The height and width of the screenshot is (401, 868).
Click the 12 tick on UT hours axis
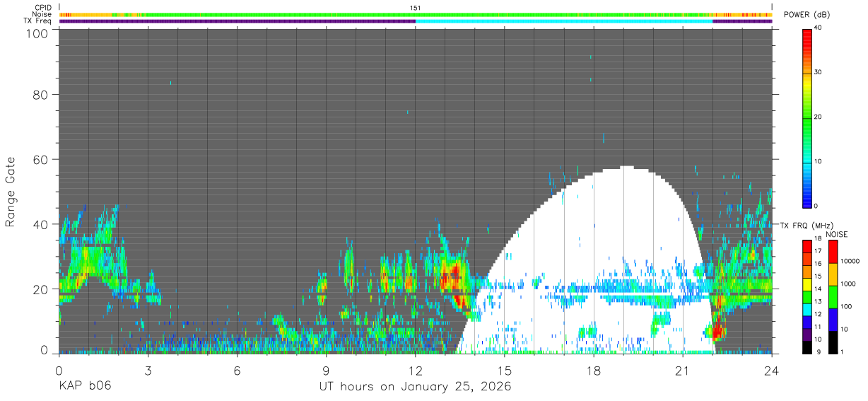415,370
